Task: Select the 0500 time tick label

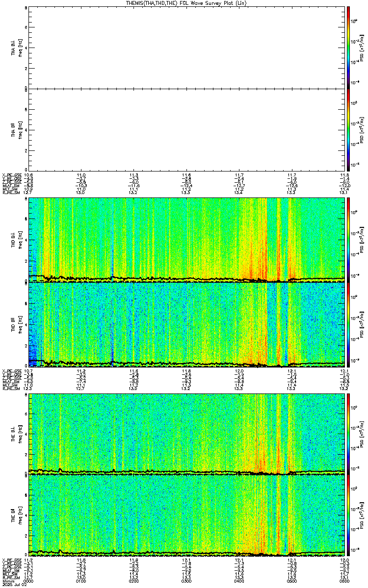Action: (x=291, y=581)
